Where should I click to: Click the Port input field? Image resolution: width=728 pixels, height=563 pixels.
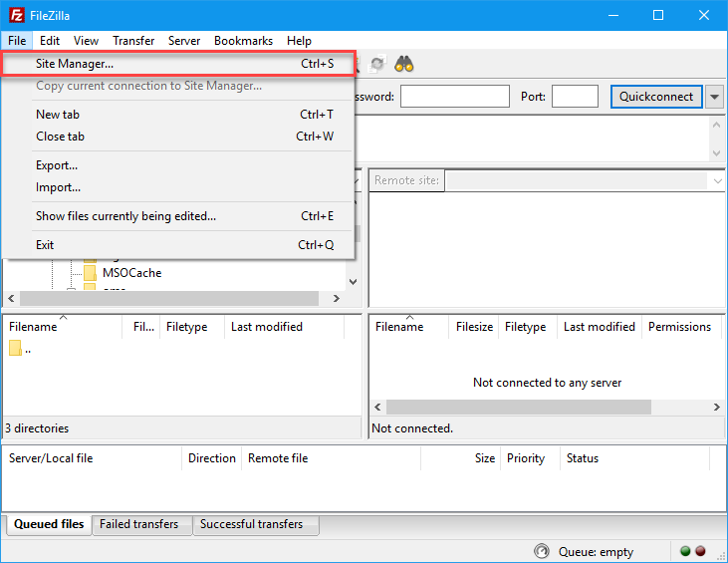[x=575, y=97]
